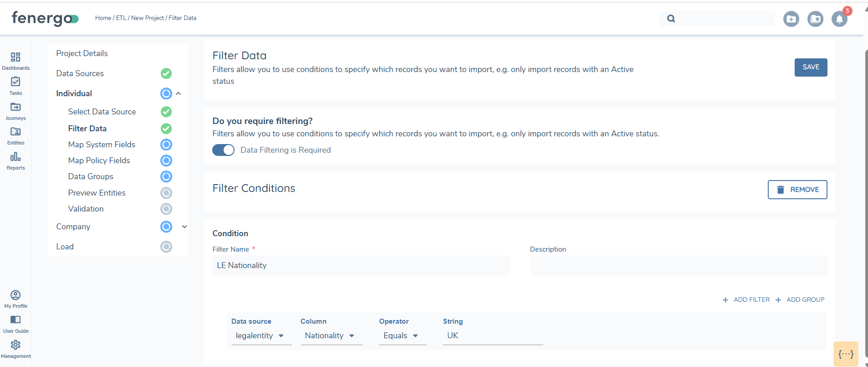Open the Tasks sidebar icon
This screenshot has height=367, width=868.
click(x=15, y=82)
